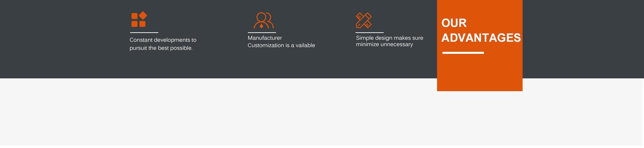The height and width of the screenshot is (148, 644).
Task: Click the 'ADVANTAGES' heading word
Action: tap(481, 38)
